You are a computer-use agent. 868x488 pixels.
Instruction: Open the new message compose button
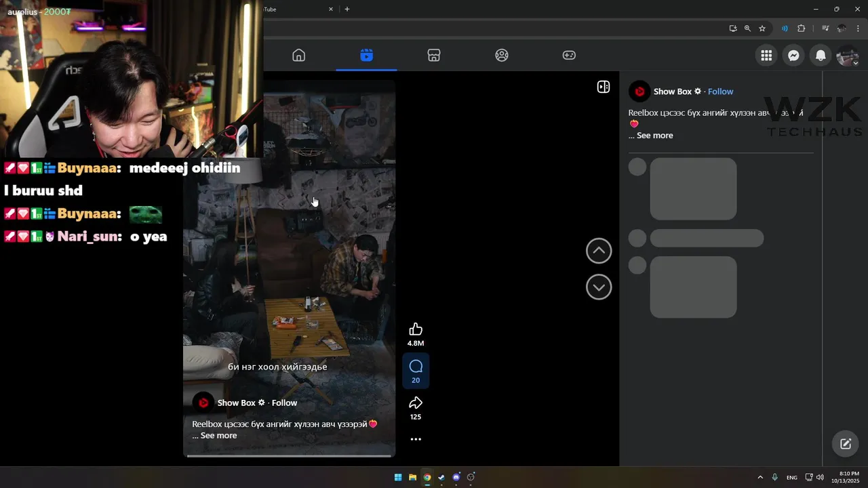point(846,444)
